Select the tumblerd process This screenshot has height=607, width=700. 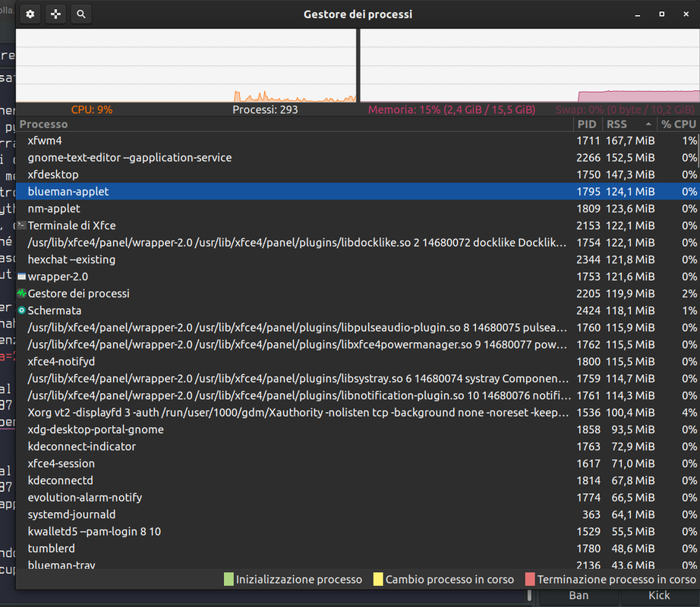(x=357, y=548)
